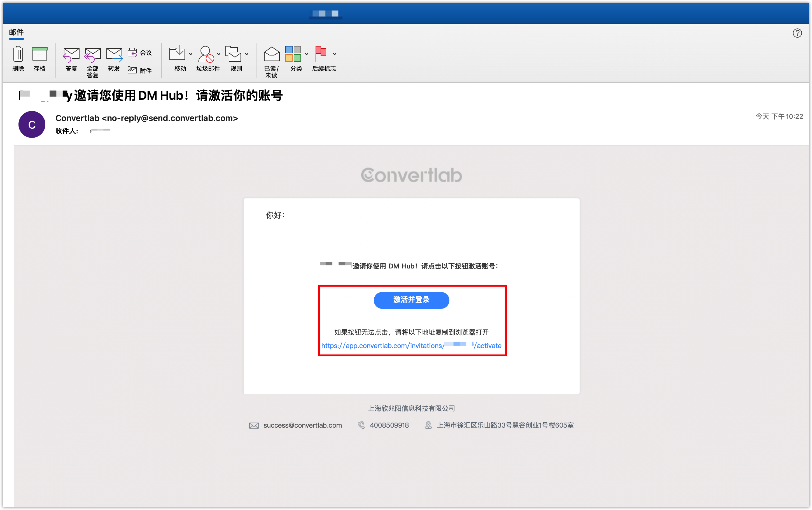Click the sender avatar circle C

(32, 124)
